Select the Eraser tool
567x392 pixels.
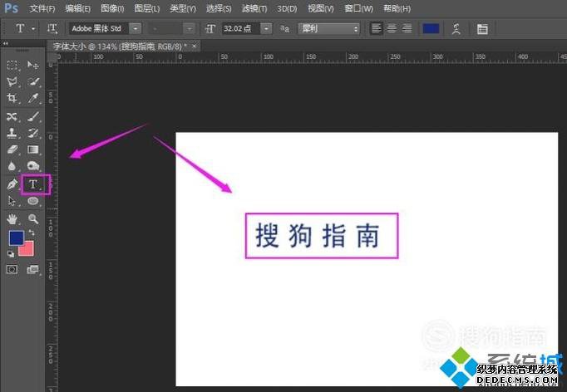tap(12, 149)
